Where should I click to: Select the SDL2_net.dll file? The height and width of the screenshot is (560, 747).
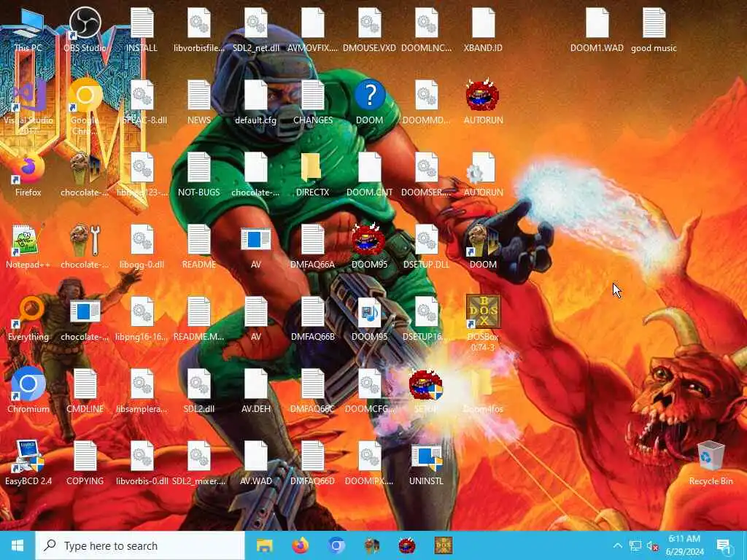(256, 29)
